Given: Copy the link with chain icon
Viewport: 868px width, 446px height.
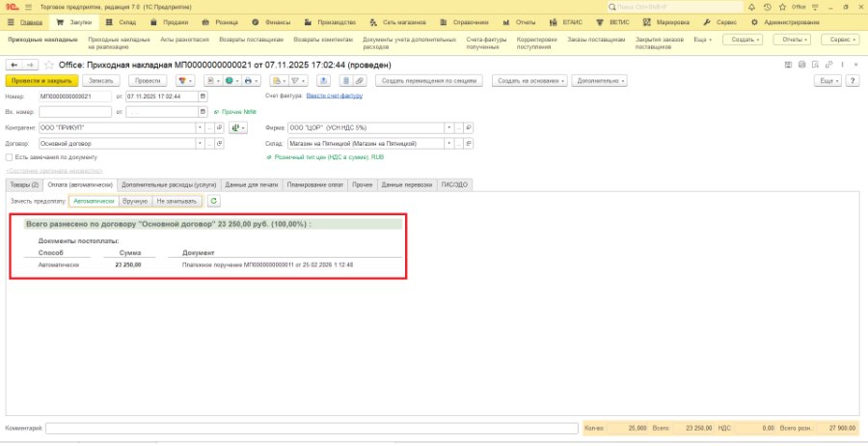Looking at the screenshot, I should coord(828,65).
